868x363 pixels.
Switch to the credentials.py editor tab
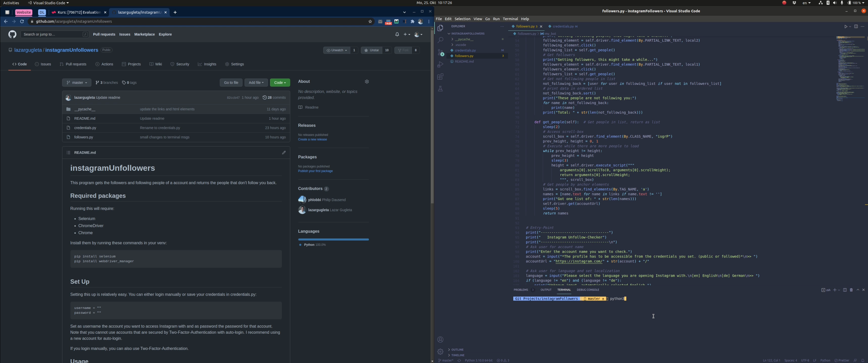point(563,27)
